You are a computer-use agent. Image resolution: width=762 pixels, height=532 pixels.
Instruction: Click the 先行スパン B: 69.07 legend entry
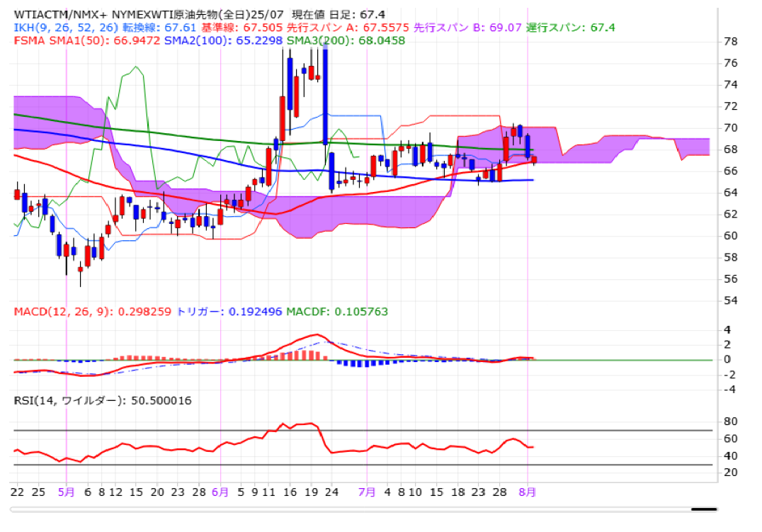[467, 28]
